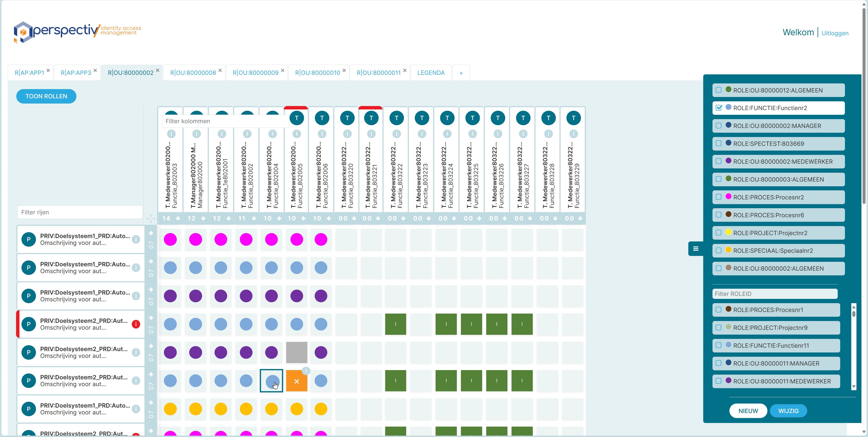Click the ROLE:SPECIAAL:Speciaalnr2 orange color dot
The width and height of the screenshot is (868, 437).
point(728,250)
